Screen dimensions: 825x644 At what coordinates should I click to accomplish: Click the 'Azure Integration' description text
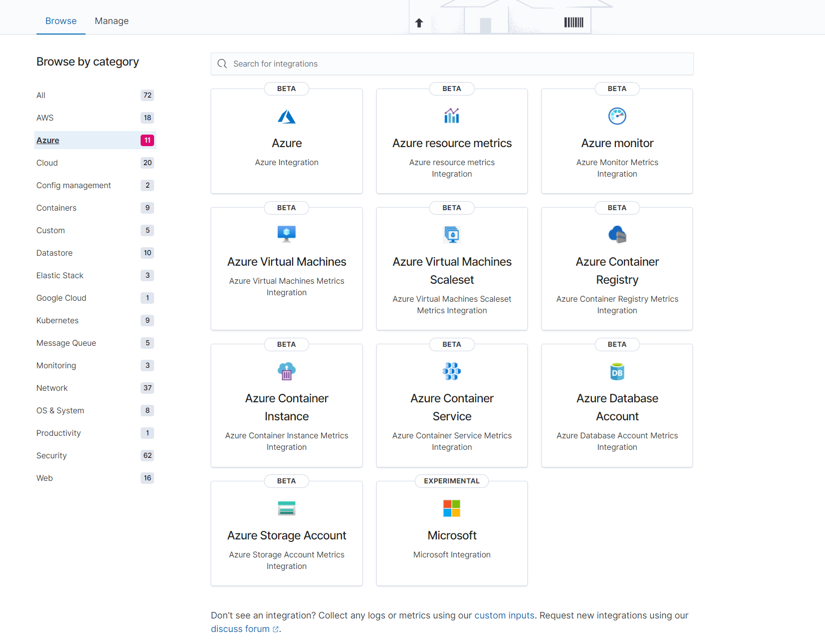[x=287, y=162]
